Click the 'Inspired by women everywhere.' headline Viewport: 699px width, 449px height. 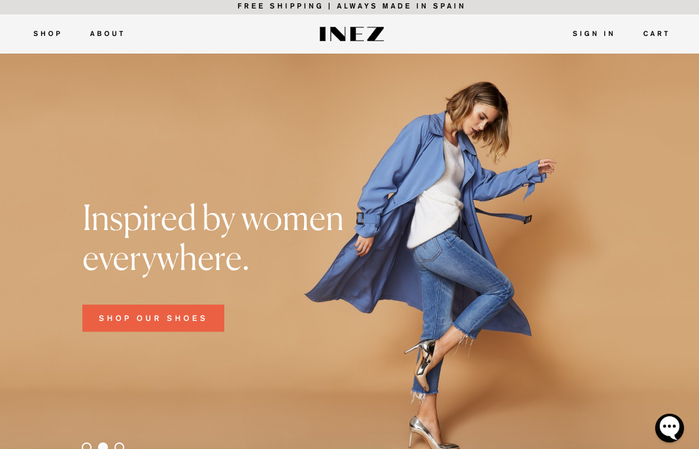[x=213, y=237]
